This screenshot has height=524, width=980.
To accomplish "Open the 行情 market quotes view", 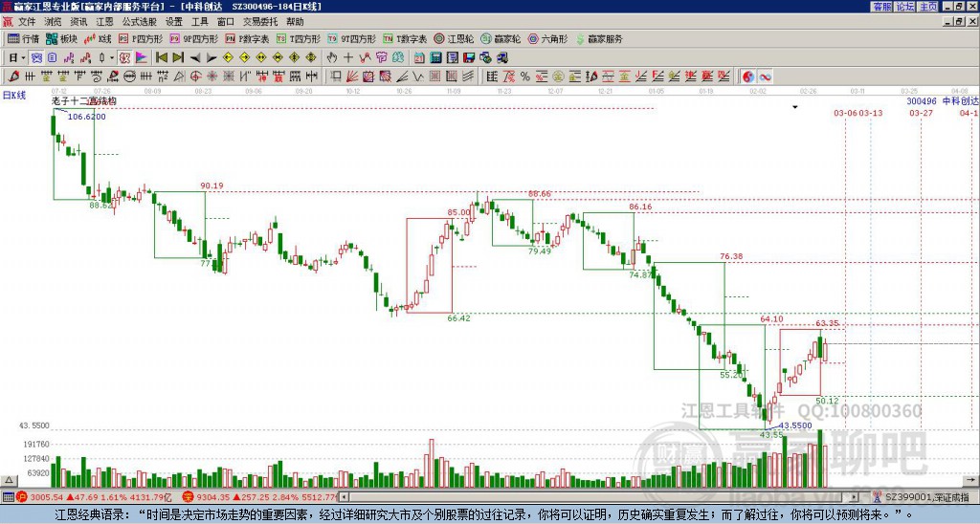I will coord(23,38).
